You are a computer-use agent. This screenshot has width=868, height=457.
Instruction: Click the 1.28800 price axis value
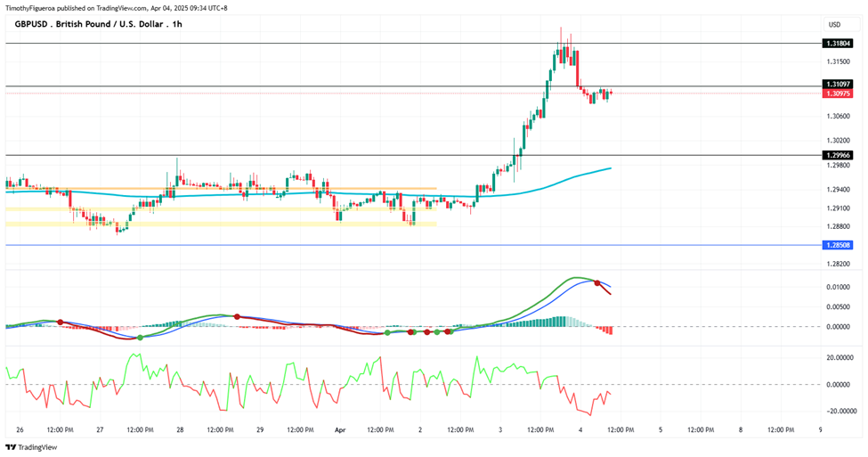[838, 226]
